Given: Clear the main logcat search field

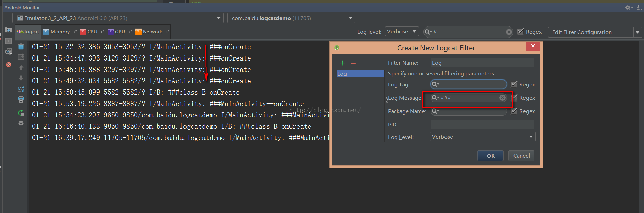Looking at the screenshot, I should click(x=509, y=32).
